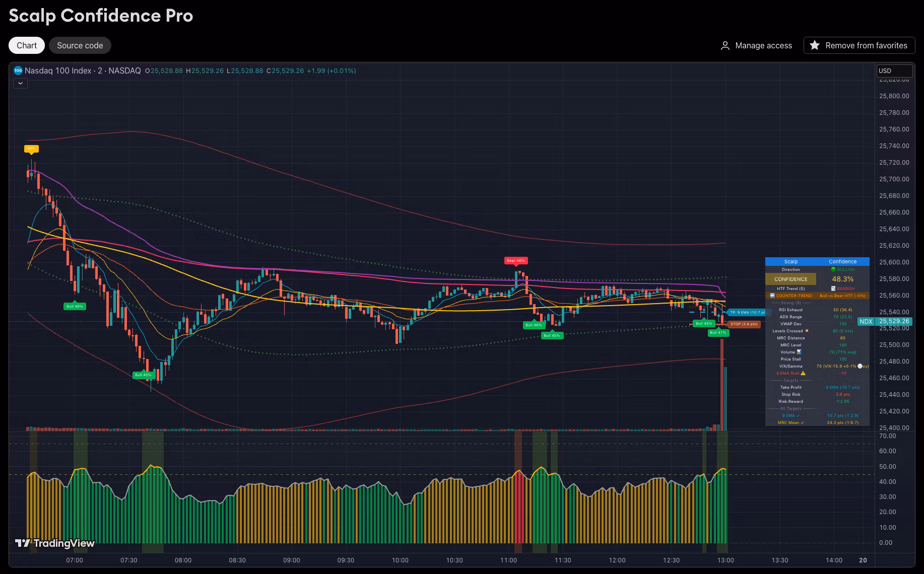Click the 48.3% confidence value
This screenshot has width=924, height=574.
[842, 279]
